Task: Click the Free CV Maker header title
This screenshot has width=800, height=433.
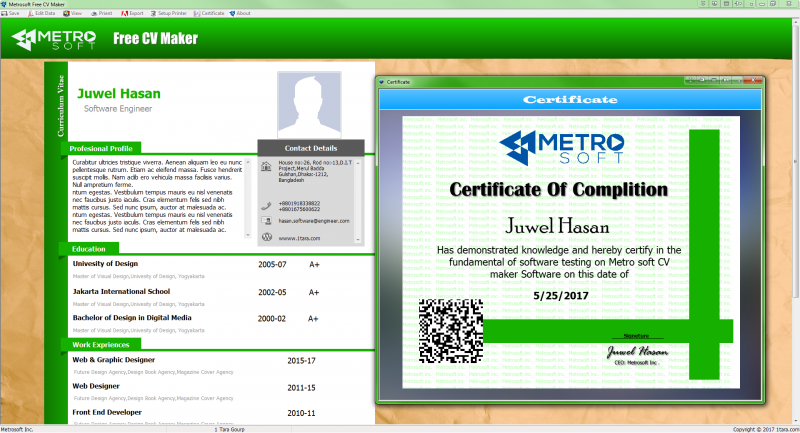Action: pos(156,39)
